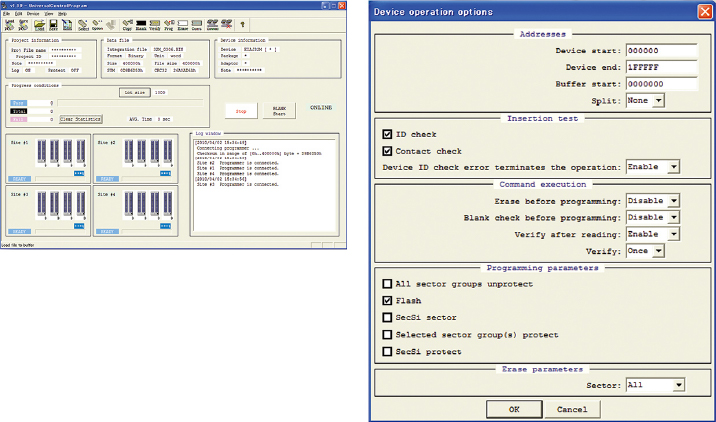
Task: Open the Device menu
Action: 33,14
